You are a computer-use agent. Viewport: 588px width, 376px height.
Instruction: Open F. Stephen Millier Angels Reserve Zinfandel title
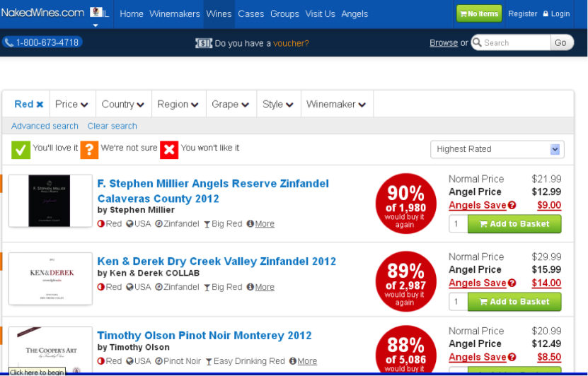click(213, 191)
